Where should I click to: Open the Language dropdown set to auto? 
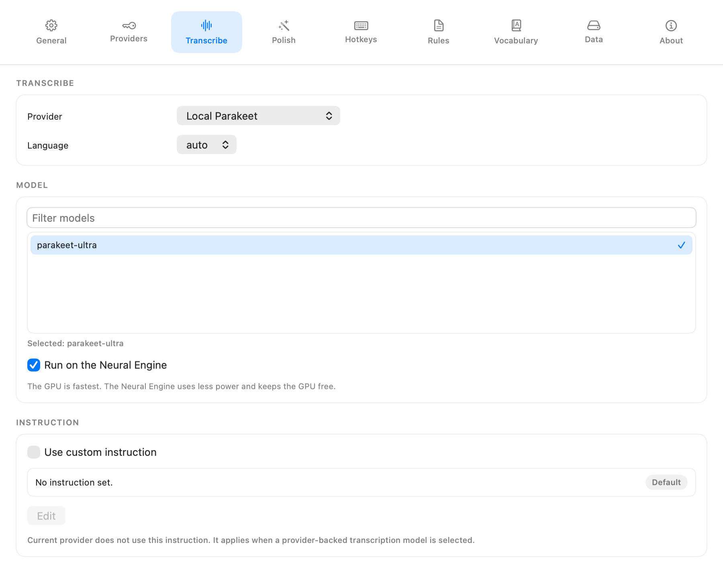[206, 145]
